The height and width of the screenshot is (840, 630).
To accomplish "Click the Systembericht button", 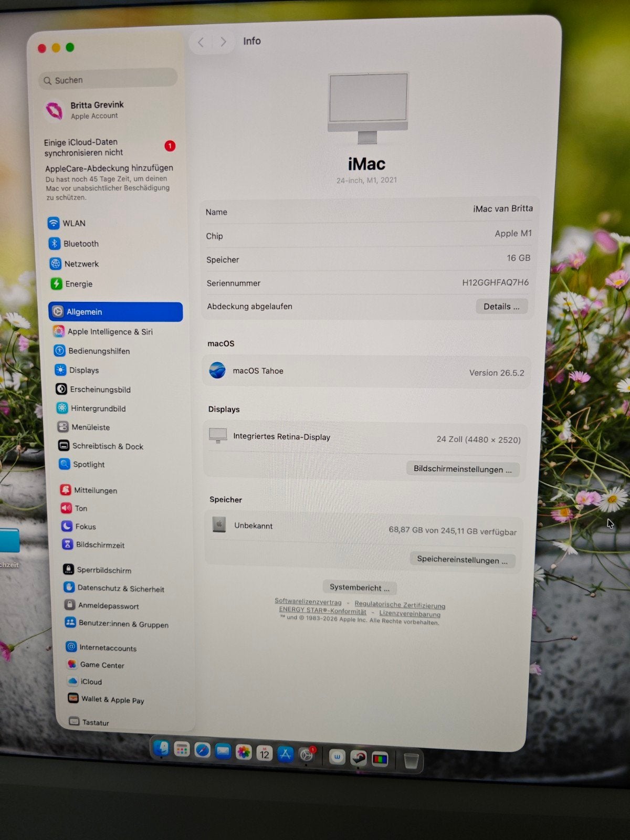I will pyautogui.click(x=360, y=587).
